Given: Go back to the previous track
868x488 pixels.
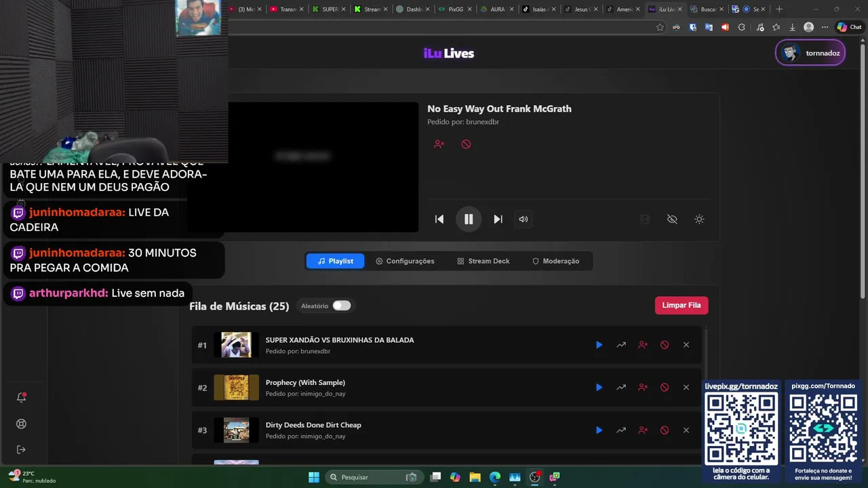Looking at the screenshot, I should click(439, 219).
